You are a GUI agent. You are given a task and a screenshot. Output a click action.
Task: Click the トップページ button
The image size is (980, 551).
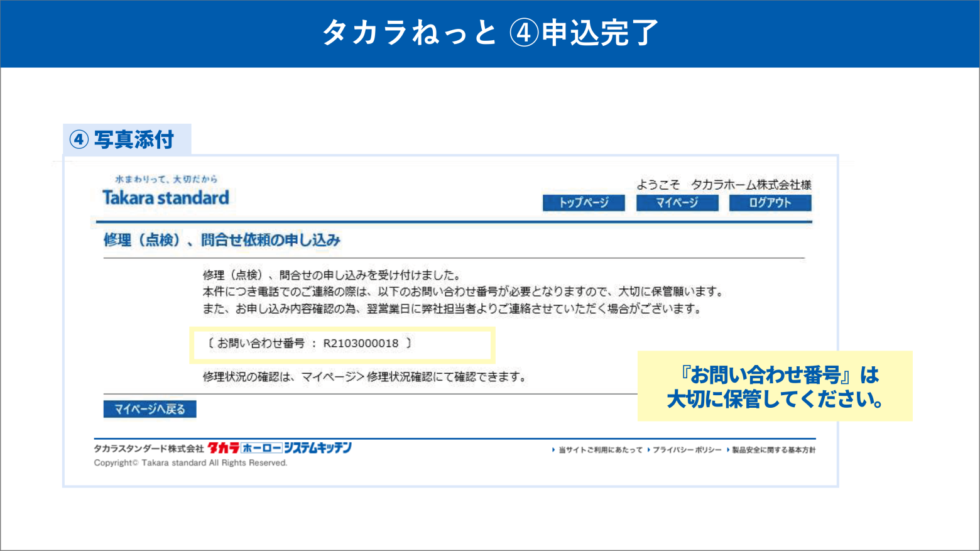pos(584,203)
